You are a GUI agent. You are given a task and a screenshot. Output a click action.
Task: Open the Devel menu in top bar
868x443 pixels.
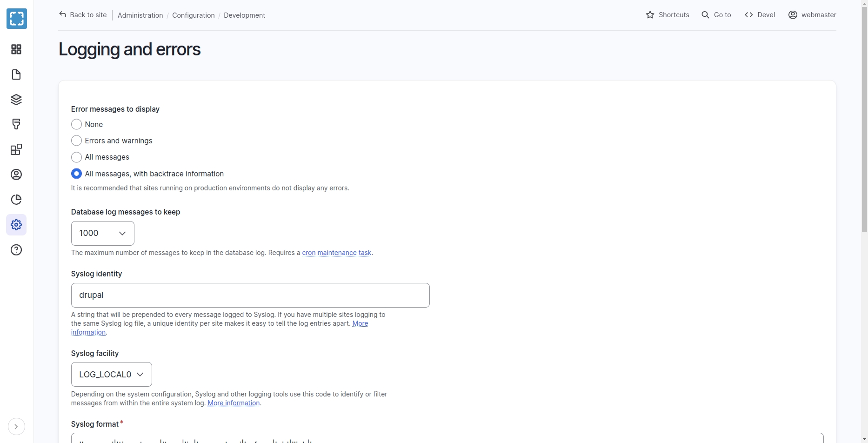(760, 15)
